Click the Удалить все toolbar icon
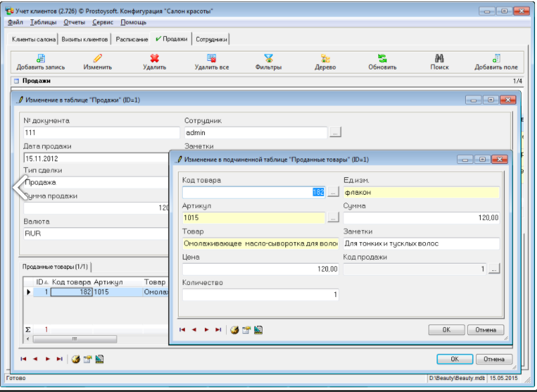Viewport: 537px width, 392px height. (212, 58)
